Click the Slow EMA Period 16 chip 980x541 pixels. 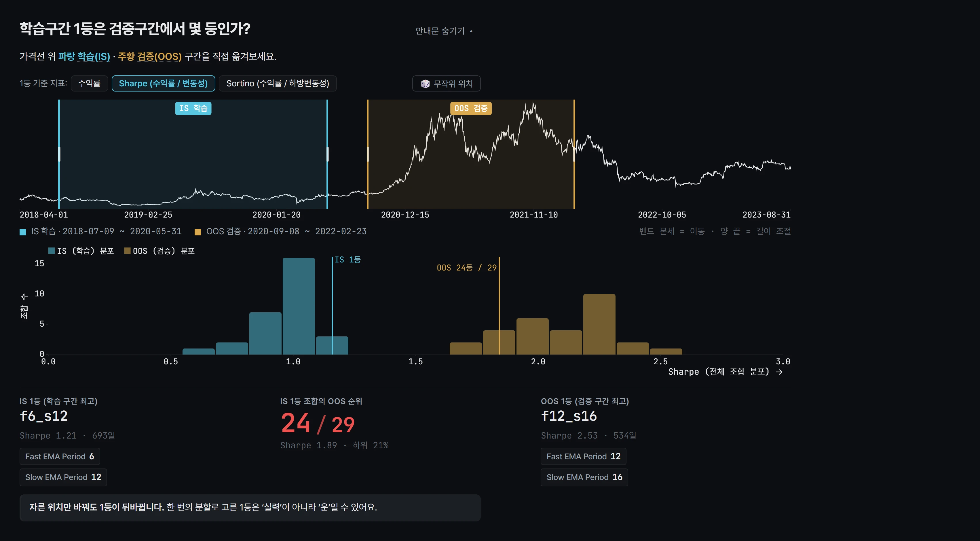click(584, 477)
